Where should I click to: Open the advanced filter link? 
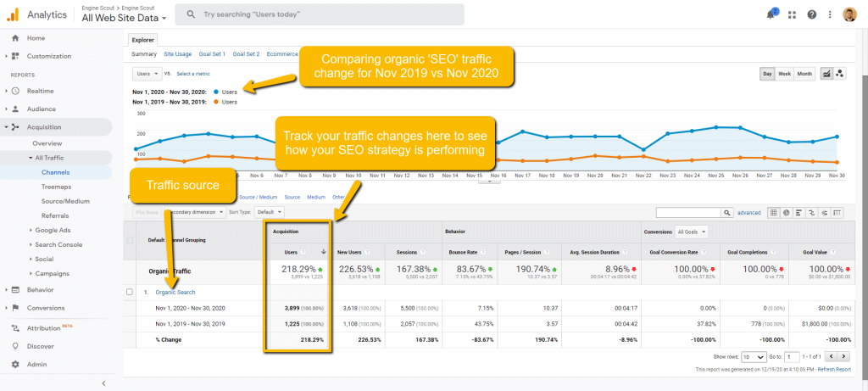[x=748, y=212]
